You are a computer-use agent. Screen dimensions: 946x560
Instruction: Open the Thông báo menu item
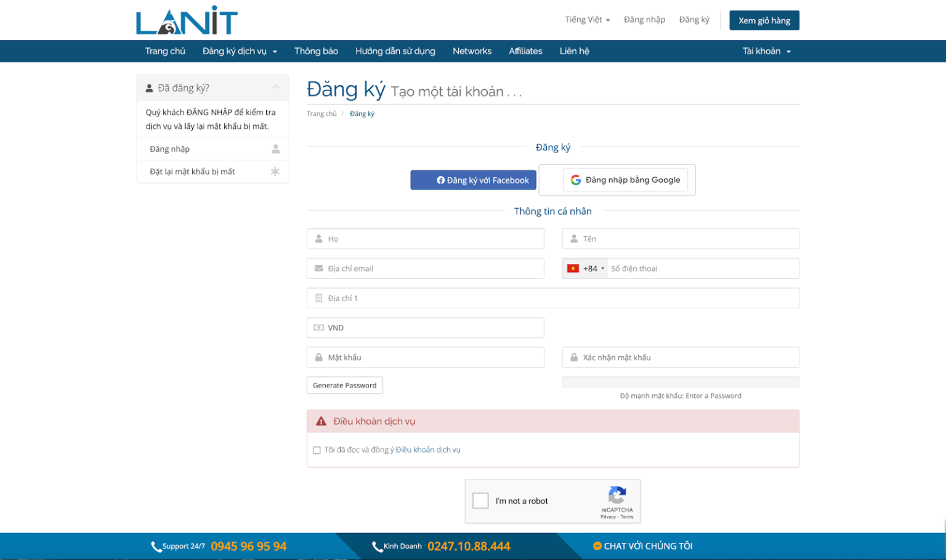pos(316,51)
